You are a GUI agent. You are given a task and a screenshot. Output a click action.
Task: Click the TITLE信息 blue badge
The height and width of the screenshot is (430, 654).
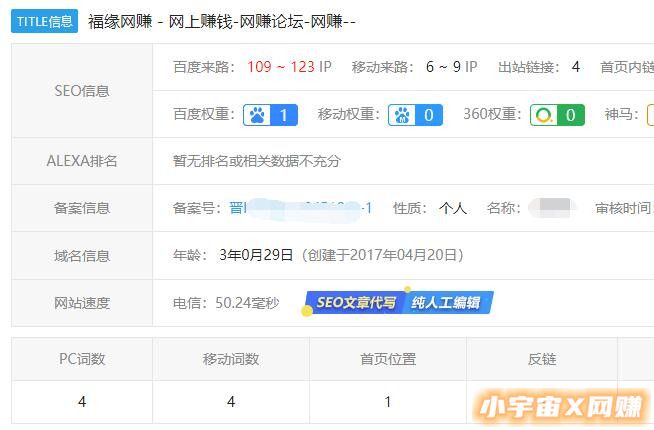(x=44, y=21)
